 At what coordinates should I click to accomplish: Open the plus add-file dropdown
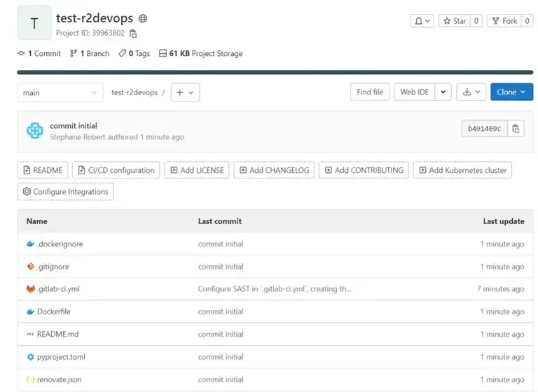click(x=185, y=92)
